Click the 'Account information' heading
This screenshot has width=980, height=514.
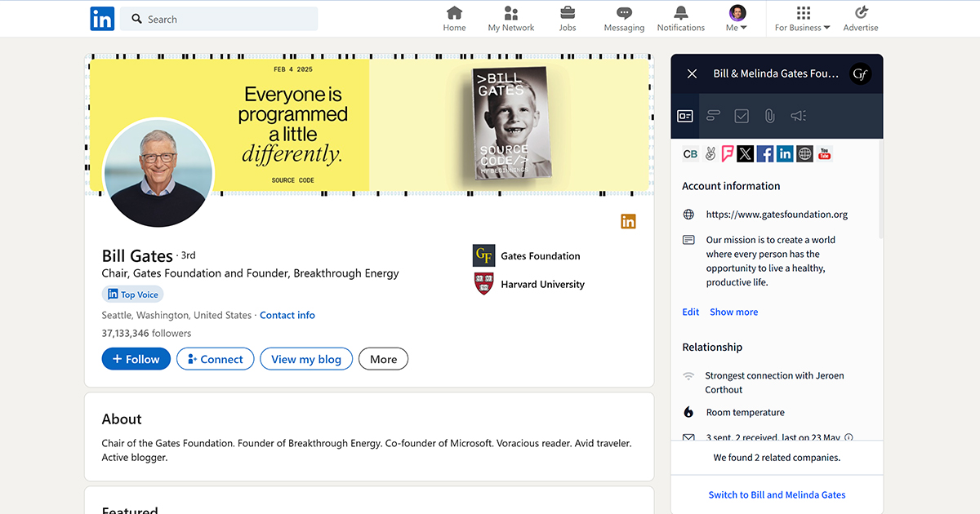coord(731,186)
